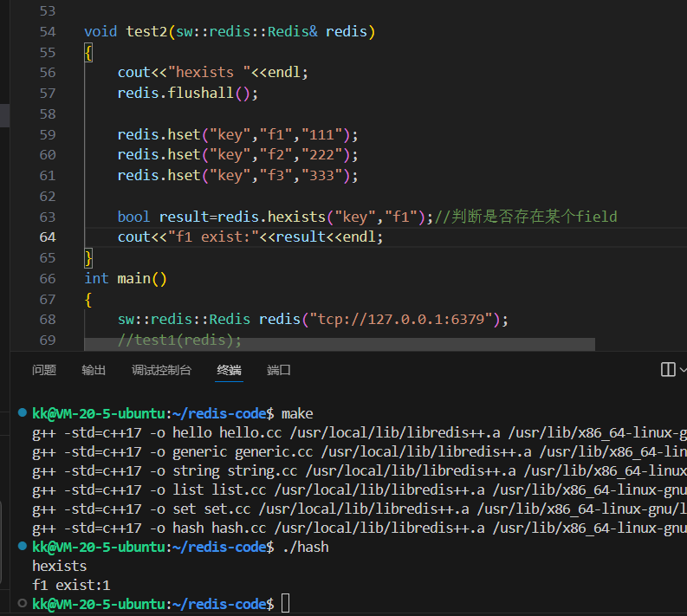Screen dimensions: 687x616
Task: Click the g++ hello.cc compile line
Action: pos(360,433)
